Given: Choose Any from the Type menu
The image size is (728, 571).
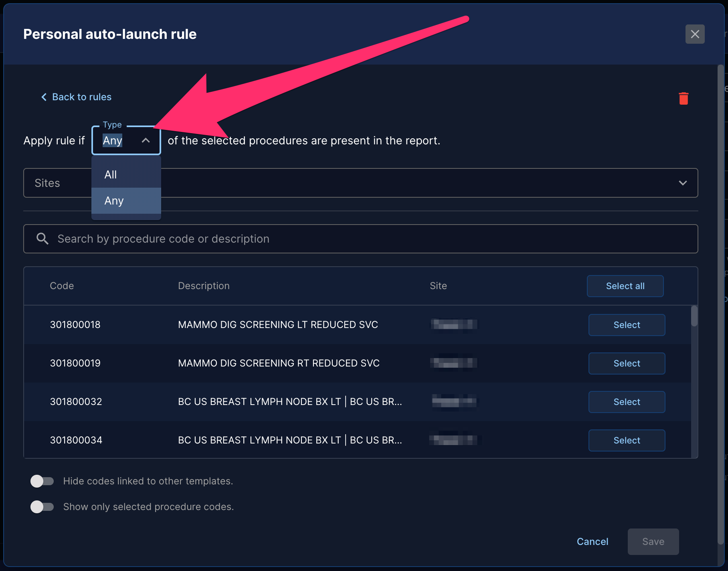Looking at the screenshot, I should [126, 200].
